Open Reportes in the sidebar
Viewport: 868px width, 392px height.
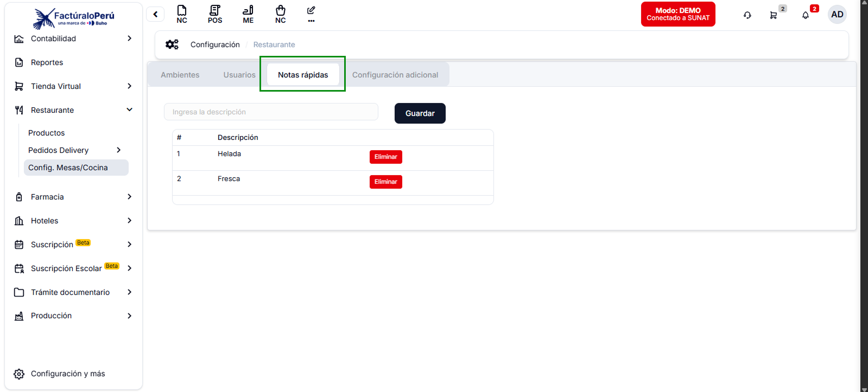pos(47,62)
